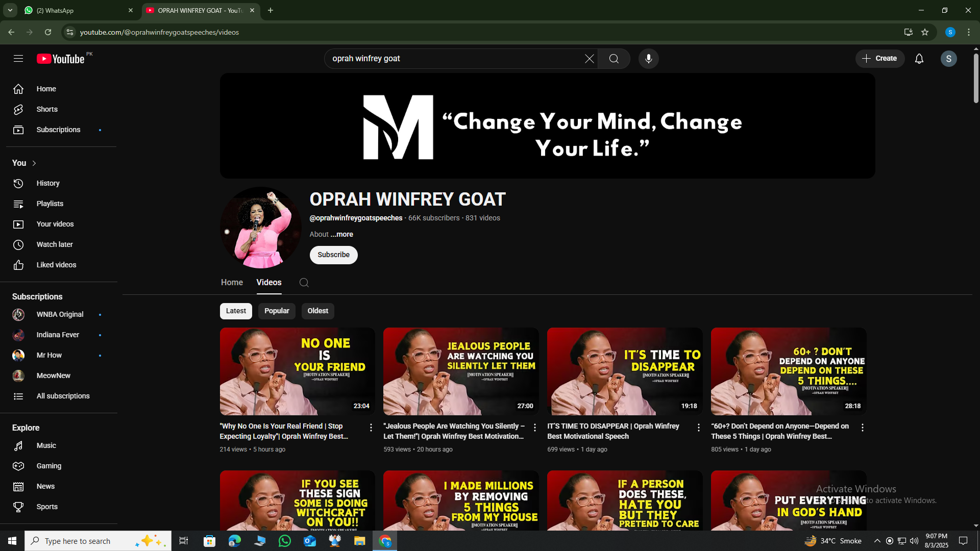
Task: Open File Explorer from the taskbar
Action: [360, 541]
